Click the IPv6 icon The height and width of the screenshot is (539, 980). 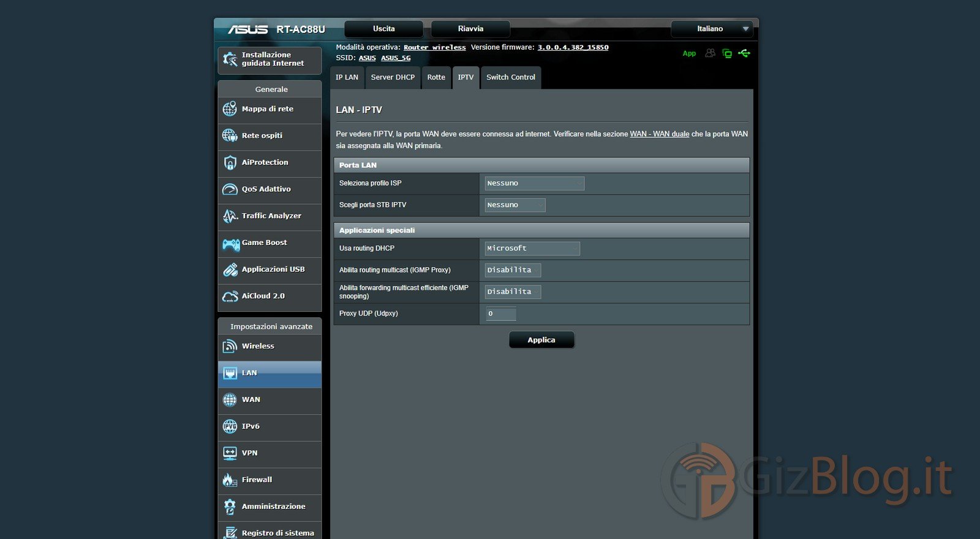[x=230, y=426]
